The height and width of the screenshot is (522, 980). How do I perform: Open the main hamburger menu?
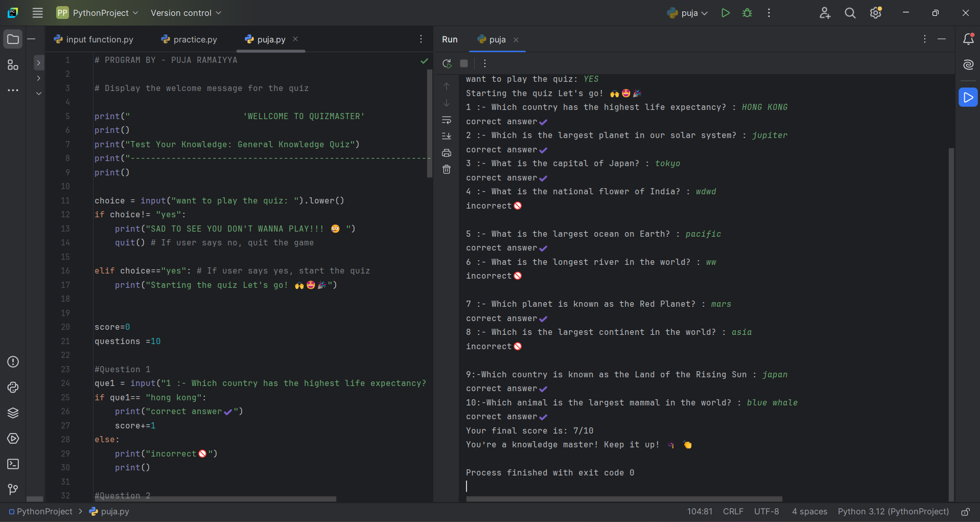pos(37,13)
